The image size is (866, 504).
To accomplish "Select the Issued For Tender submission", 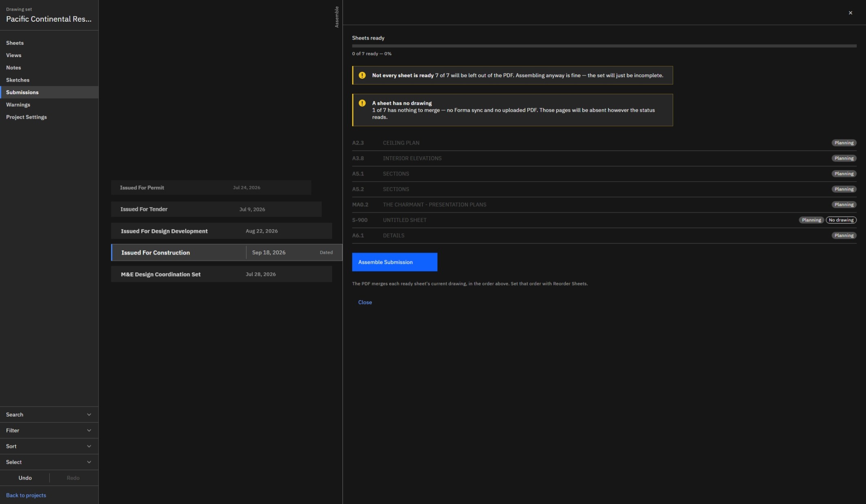I will [x=216, y=209].
